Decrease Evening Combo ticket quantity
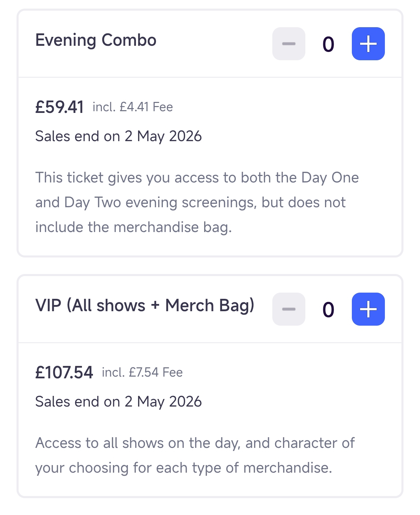The width and height of the screenshot is (420, 515). (288, 44)
